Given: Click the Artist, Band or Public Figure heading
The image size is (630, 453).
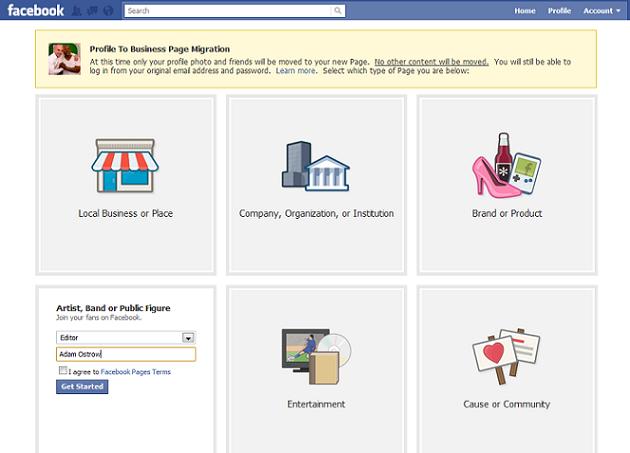Looking at the screenshot, I should point(113,308).
